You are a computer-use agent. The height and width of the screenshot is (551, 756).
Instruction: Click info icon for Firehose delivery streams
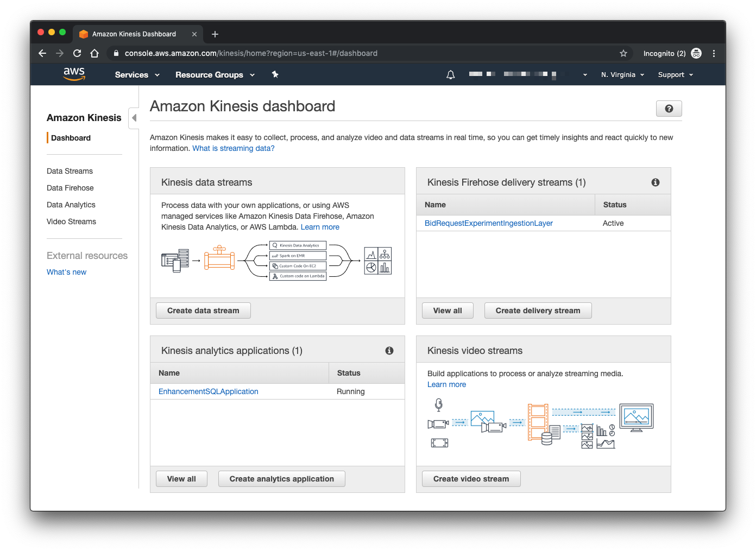coord(655,182)
